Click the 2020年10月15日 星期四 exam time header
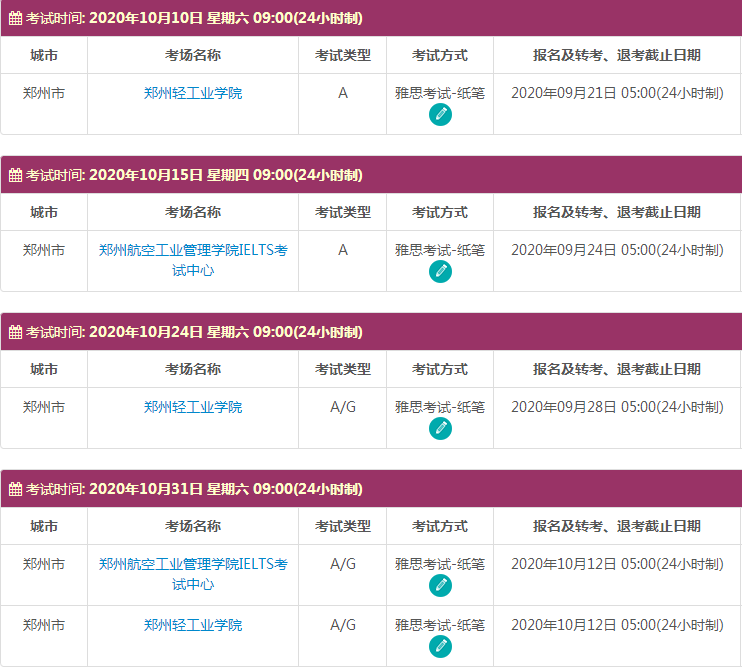Viewport: 742px width, 668px height. coord(225,175)
